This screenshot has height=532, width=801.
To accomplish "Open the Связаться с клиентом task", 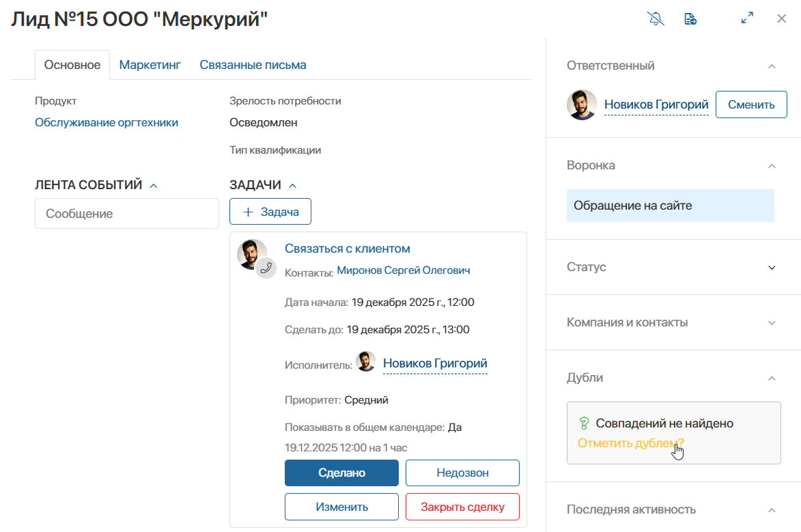I will click(x=348, y=249).
